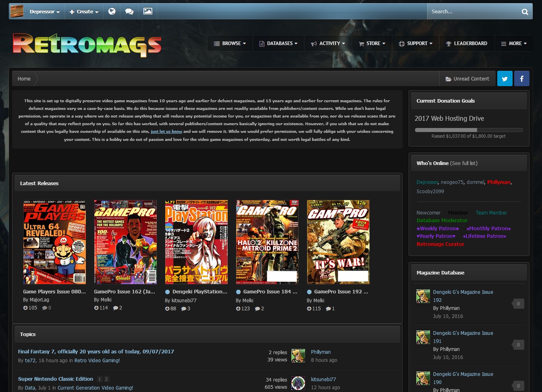Filter by Database Moderator group
The image size is (542, 392).
[442, 221]
